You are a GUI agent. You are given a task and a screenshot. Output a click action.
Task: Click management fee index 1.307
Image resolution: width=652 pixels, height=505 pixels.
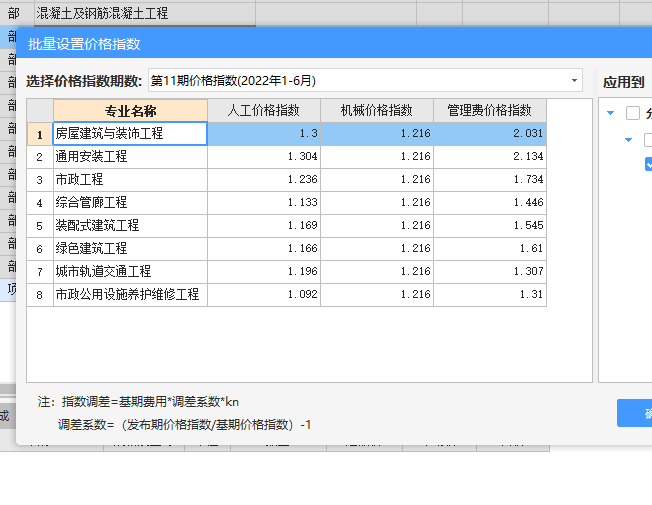pos(490,272)
